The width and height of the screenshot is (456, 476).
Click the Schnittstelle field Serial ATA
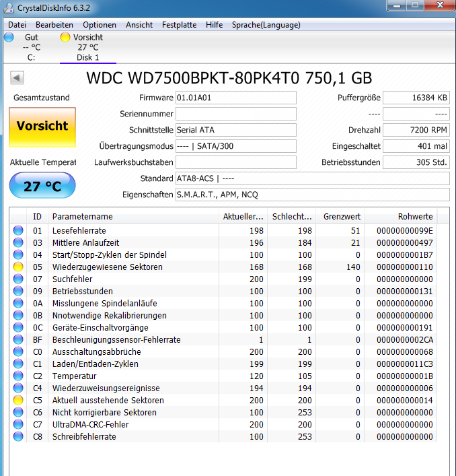pos(236,130)
